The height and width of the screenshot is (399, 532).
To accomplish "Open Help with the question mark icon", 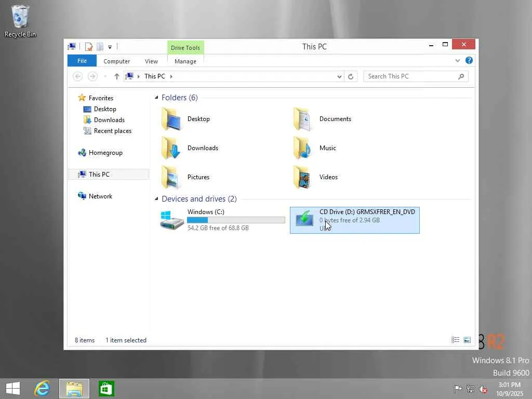I will click(x=469, y=60).
